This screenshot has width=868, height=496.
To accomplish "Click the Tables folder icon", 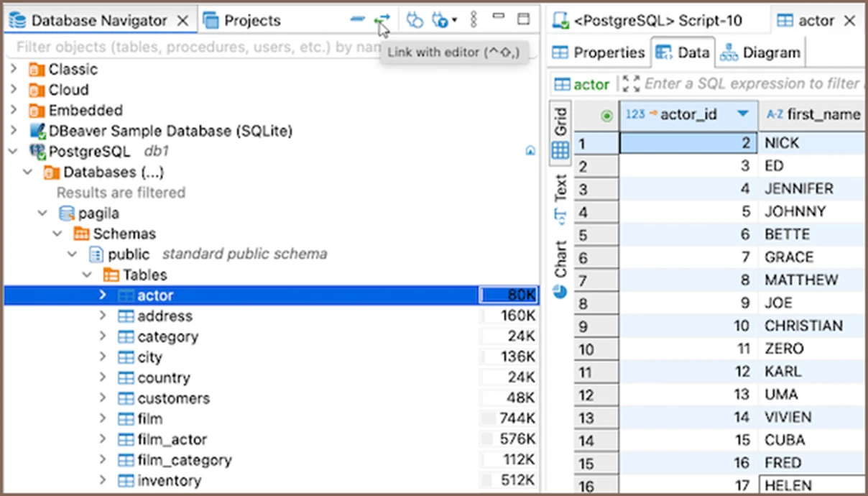I will click(111, 275).
